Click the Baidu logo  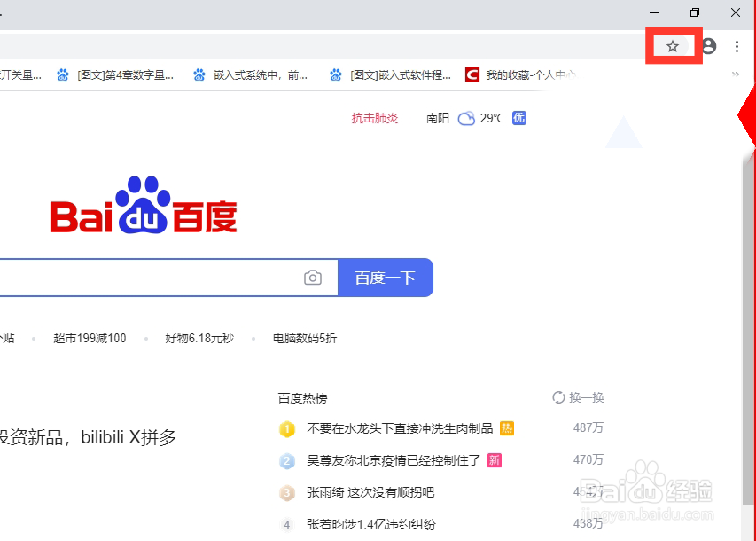tap(144, 205)
